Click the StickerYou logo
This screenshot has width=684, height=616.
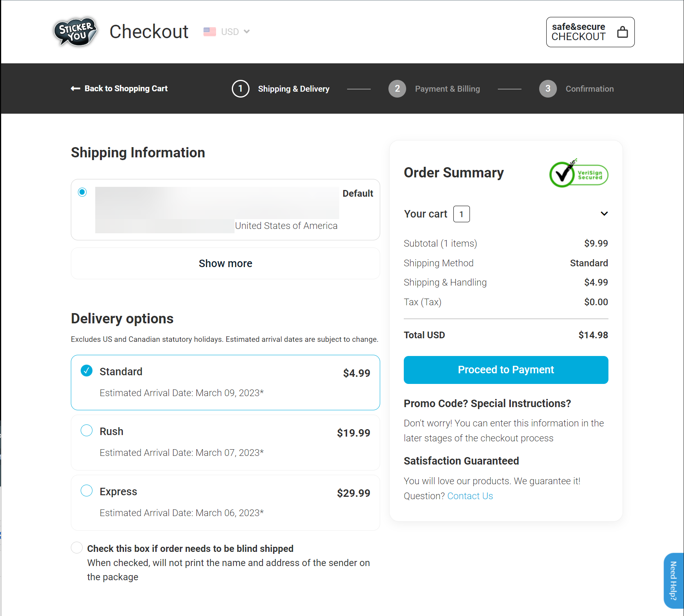point(75,32)
